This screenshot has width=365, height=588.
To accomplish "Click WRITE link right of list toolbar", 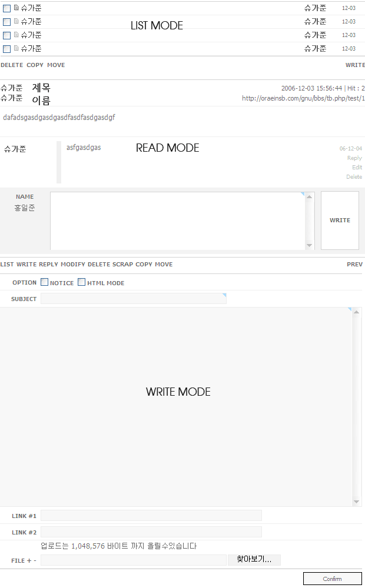I will pyautogui.click(x=355, y=65).
